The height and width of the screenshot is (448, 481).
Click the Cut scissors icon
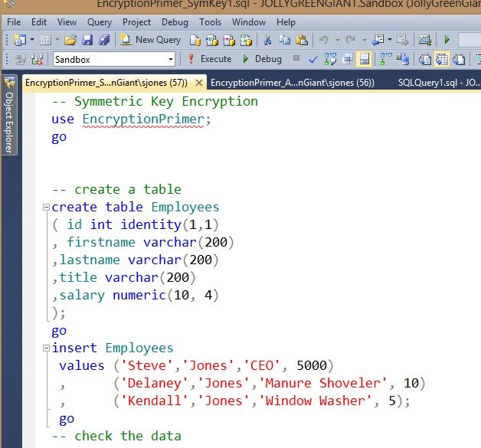[268, 40]
